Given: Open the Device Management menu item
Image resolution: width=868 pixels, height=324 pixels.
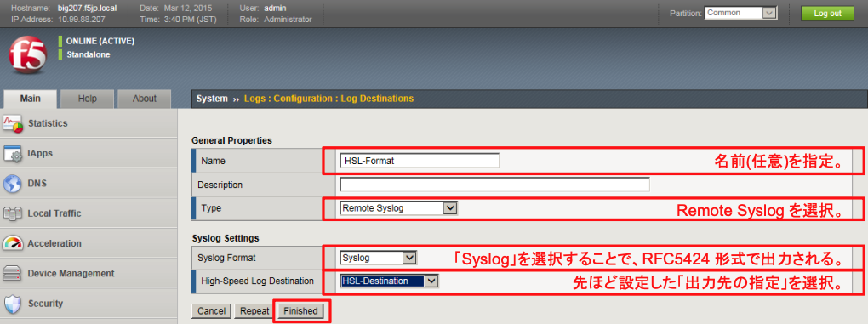Looking at the screenshot, I should tap(89, 273).
